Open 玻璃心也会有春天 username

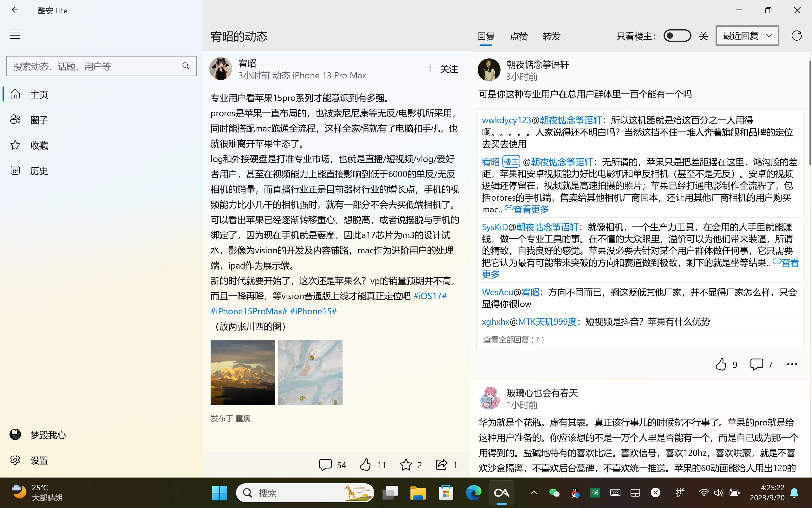click(x=542, y=392)
